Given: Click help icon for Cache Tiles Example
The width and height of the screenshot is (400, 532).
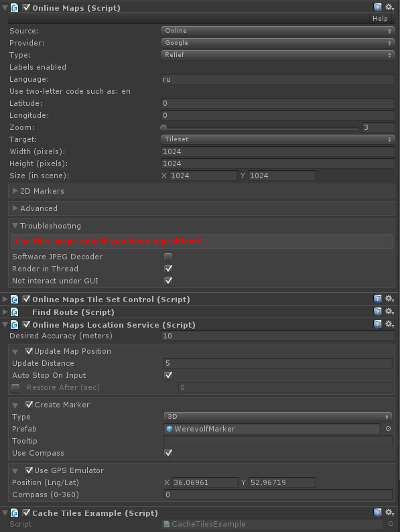Looking at the screenshot, I should click(x=377, y=513).
